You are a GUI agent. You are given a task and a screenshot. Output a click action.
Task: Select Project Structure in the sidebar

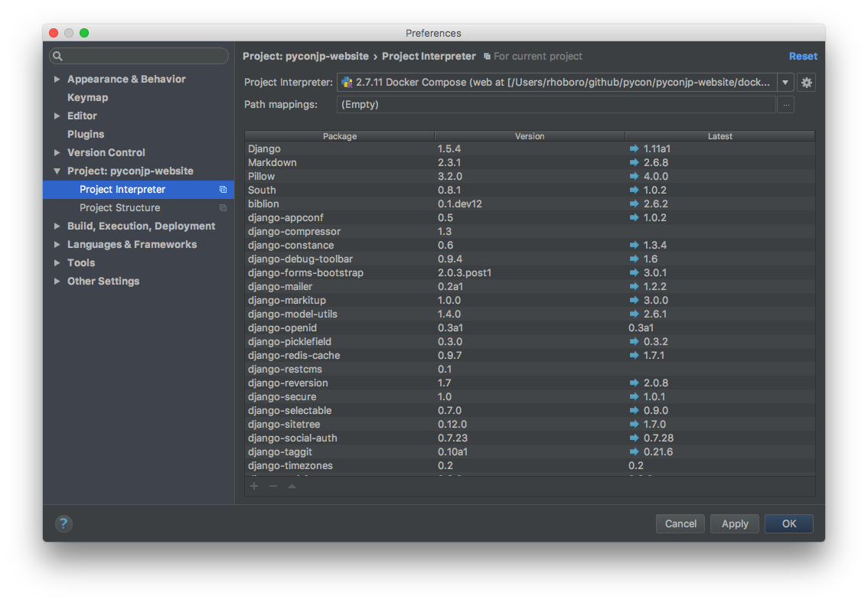click(x=139, y=208)
